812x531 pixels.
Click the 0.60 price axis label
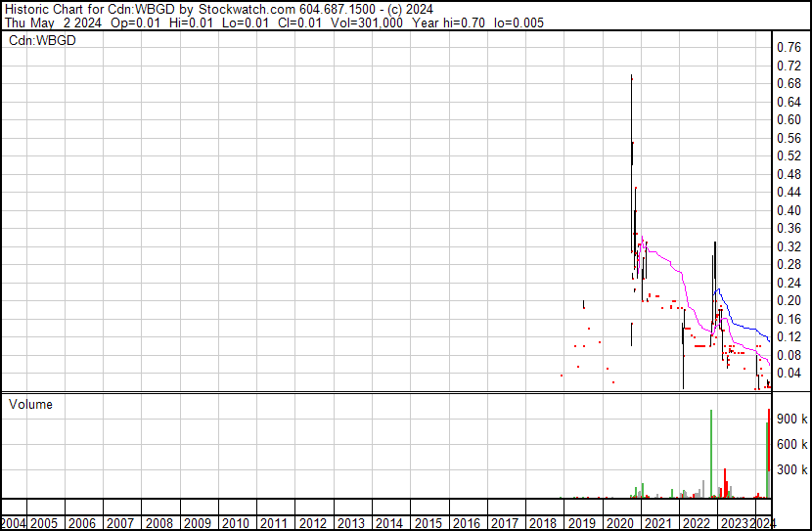[789, 119]
